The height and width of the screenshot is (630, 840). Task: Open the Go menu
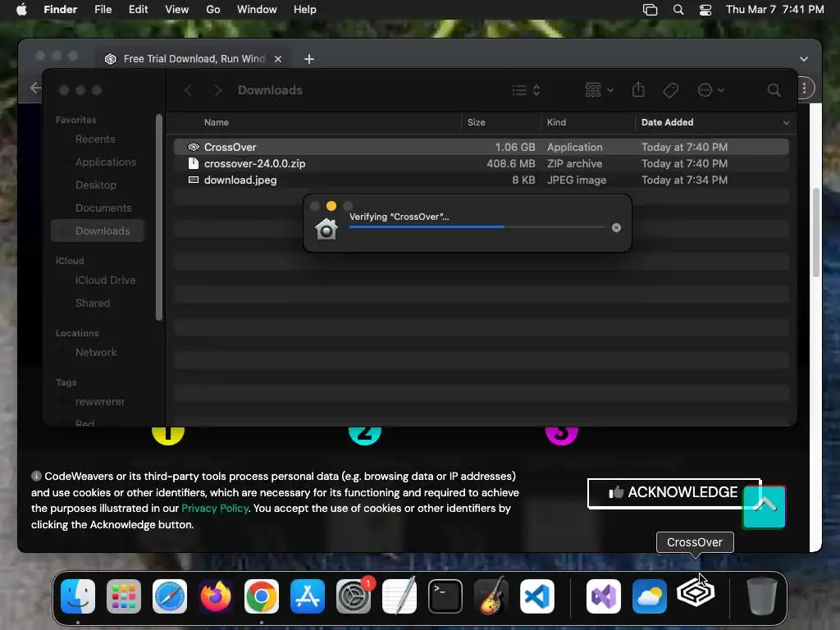(213, 10)
